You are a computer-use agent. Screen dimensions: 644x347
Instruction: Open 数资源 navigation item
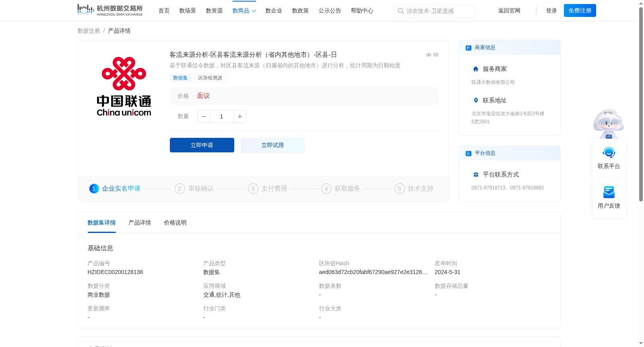pos(214,11)
